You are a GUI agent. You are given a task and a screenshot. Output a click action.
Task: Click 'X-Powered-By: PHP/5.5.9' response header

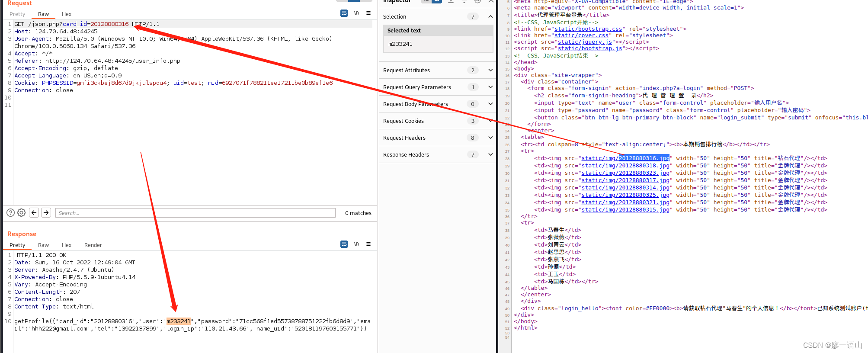coord(75,277)
